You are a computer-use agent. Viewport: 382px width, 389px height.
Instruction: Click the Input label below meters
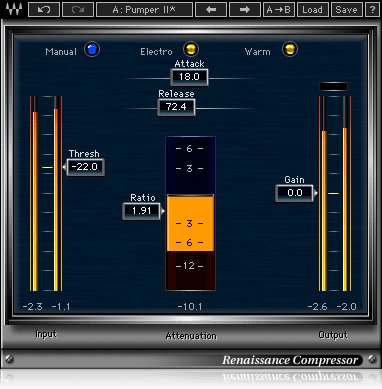click(46, 334)
